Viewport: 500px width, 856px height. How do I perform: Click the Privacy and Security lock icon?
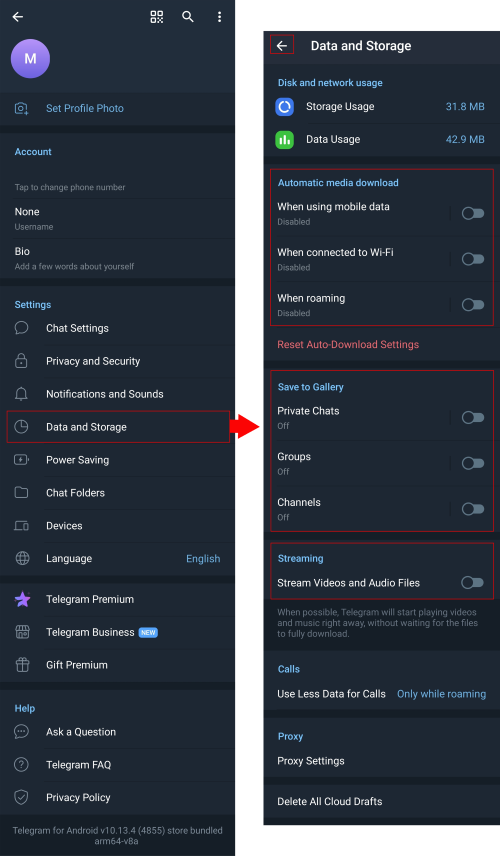pos(21,361)
